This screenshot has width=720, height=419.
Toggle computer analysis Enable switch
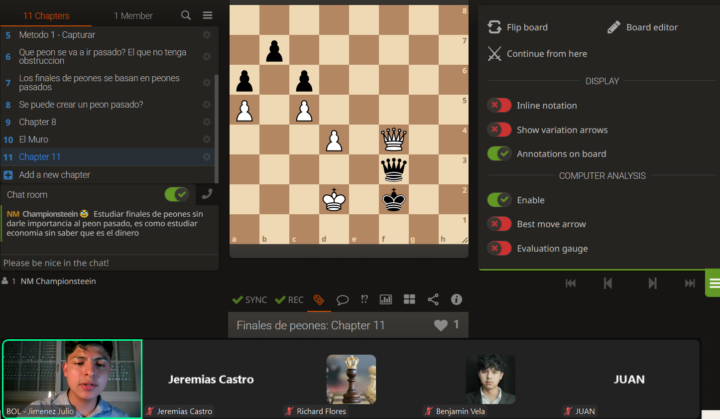pos(499,200)
